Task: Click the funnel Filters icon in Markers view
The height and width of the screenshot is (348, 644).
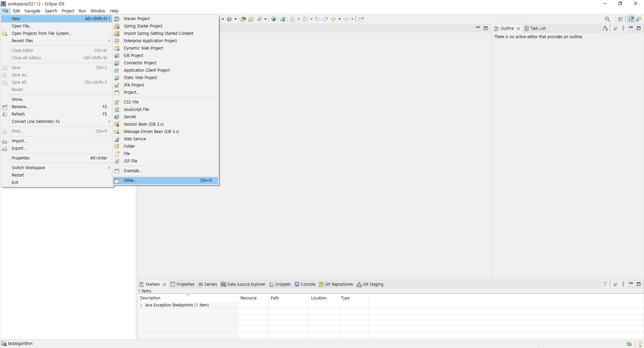Action: click(605, 284)
